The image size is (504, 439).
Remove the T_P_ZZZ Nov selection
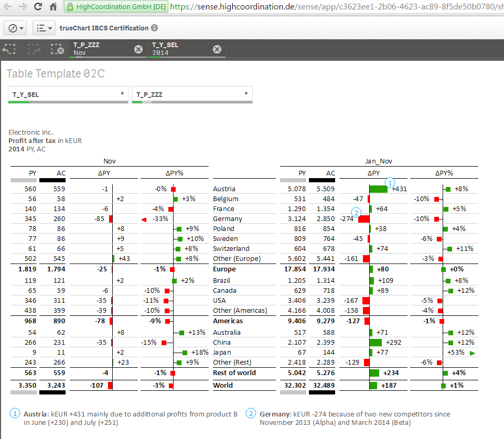(138, 49)
